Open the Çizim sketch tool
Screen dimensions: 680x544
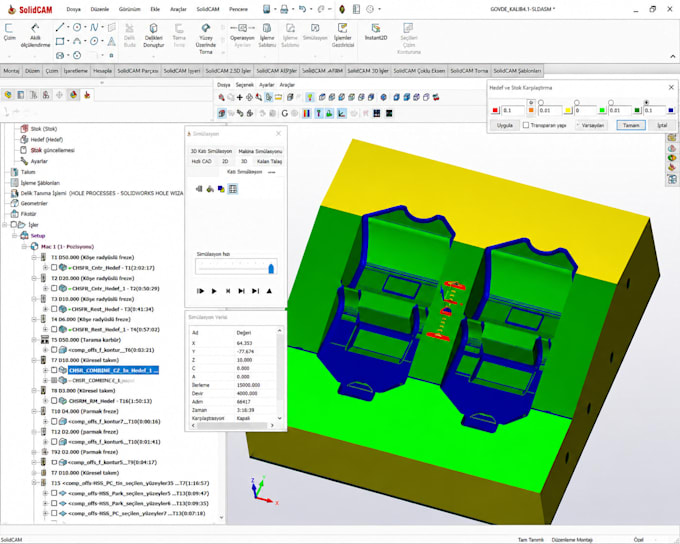coord(9,33)
